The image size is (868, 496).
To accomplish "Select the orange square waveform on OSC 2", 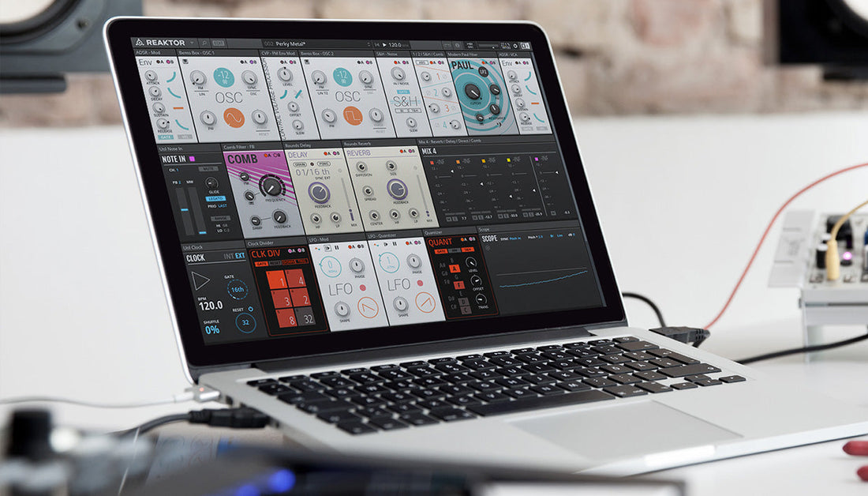I will 353,116.
